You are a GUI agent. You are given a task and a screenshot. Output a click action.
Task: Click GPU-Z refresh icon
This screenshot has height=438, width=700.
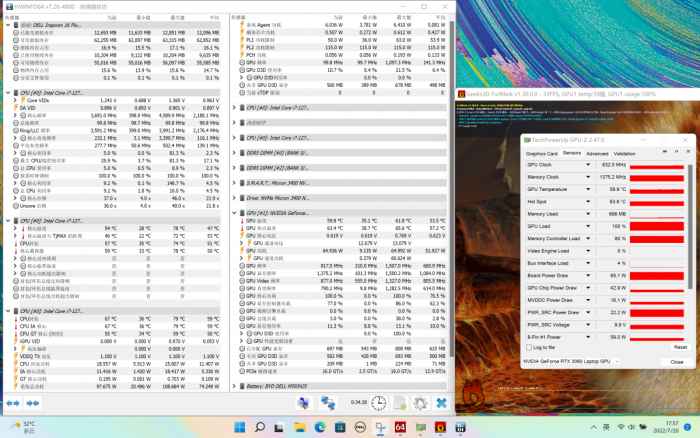click(676, 152)
